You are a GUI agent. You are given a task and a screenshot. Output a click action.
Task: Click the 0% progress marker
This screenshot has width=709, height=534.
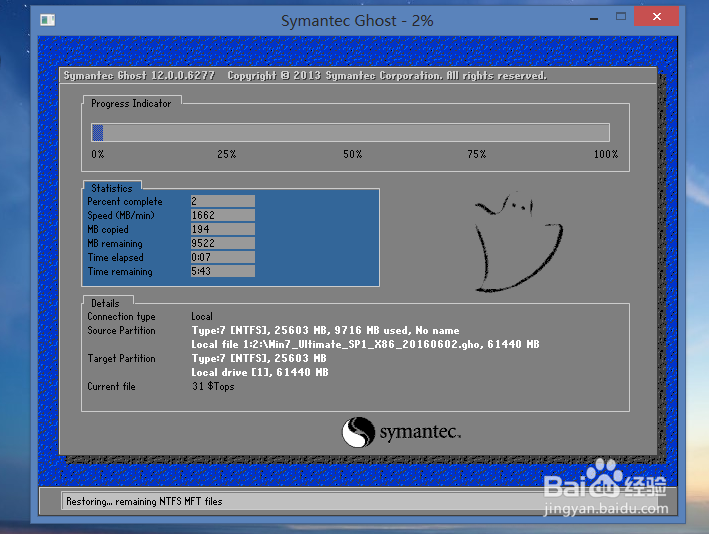click(98, 154)
